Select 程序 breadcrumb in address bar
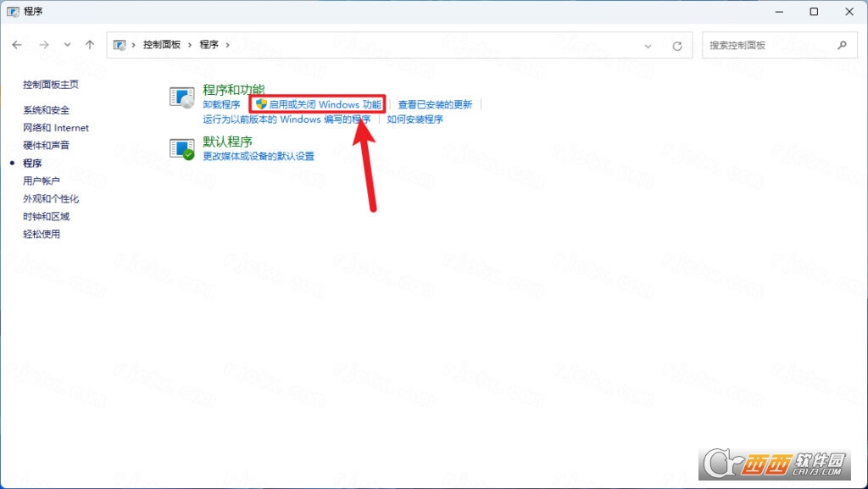 (x=209, y=45)
